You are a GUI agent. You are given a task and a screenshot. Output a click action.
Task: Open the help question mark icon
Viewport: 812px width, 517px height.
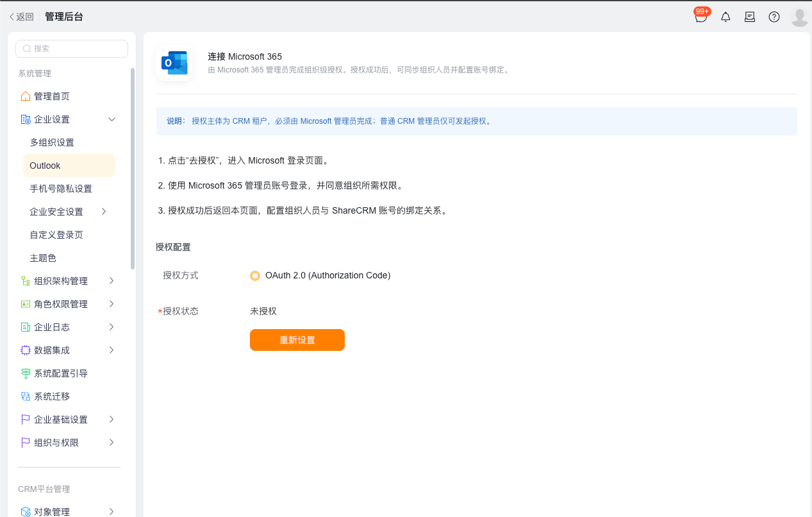click(x=774, y=17)
